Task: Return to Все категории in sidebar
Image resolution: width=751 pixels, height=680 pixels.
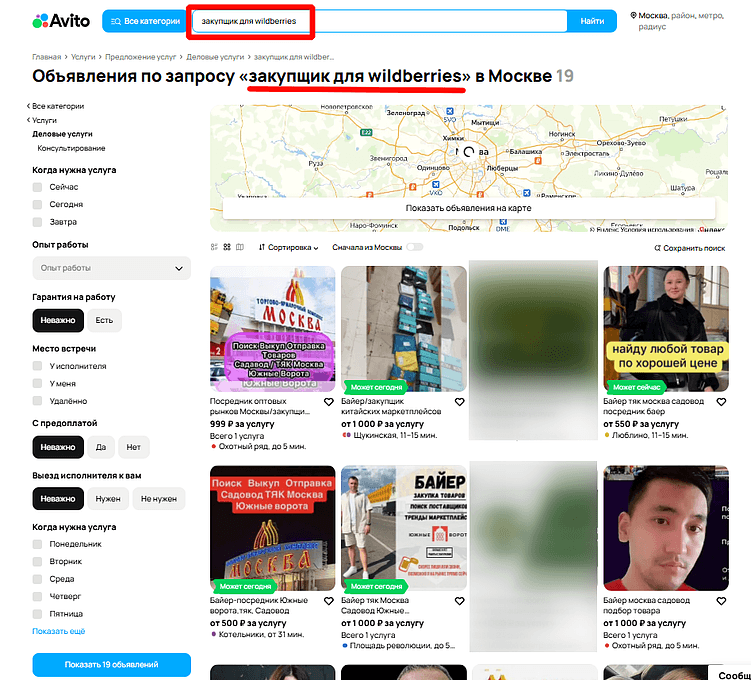Action: (x=56, y=106)
